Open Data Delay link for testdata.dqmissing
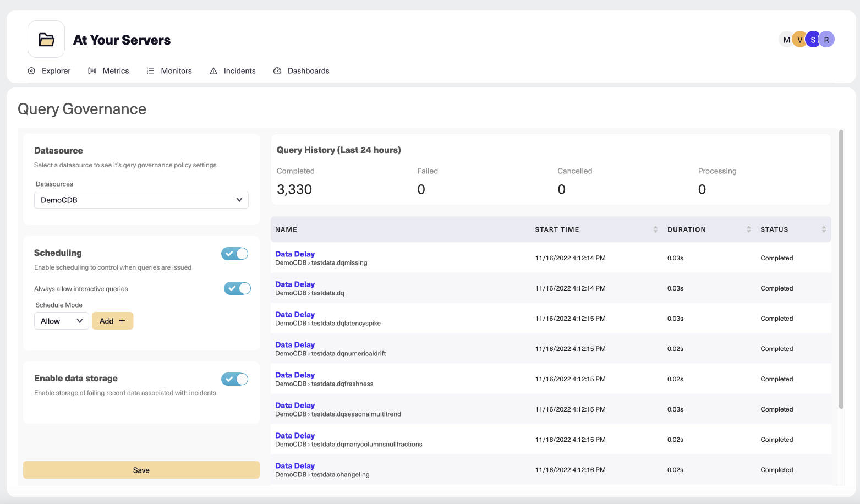 pyautogui.click(x=295, y=254)
